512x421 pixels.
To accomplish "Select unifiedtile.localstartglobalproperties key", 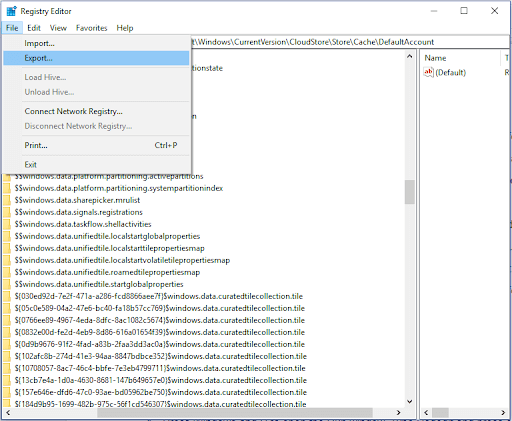I will tap(107, 236).
